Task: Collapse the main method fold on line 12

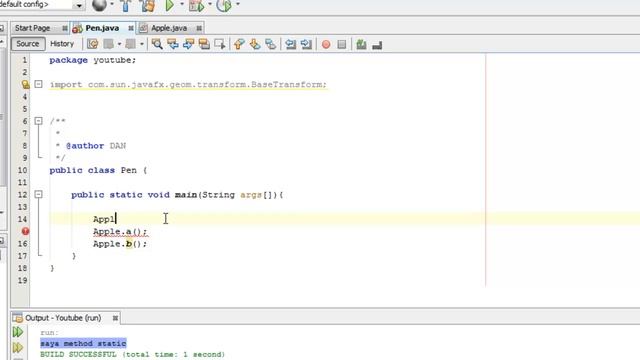Action: (38, 194)
